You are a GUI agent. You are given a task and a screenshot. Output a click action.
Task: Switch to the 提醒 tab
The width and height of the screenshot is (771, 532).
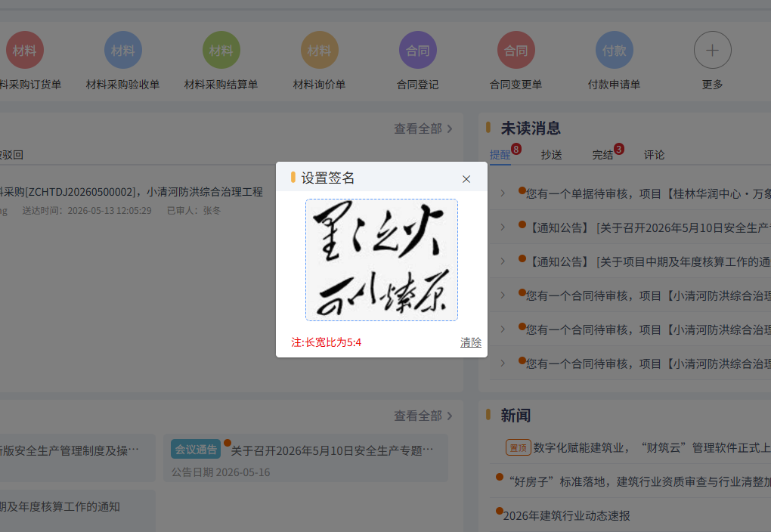point(500,155)
